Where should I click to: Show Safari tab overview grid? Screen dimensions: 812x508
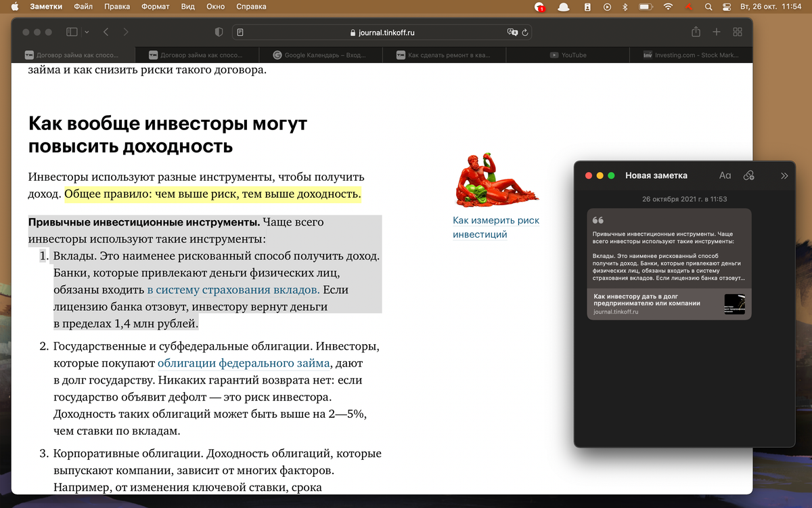point(738,32)
